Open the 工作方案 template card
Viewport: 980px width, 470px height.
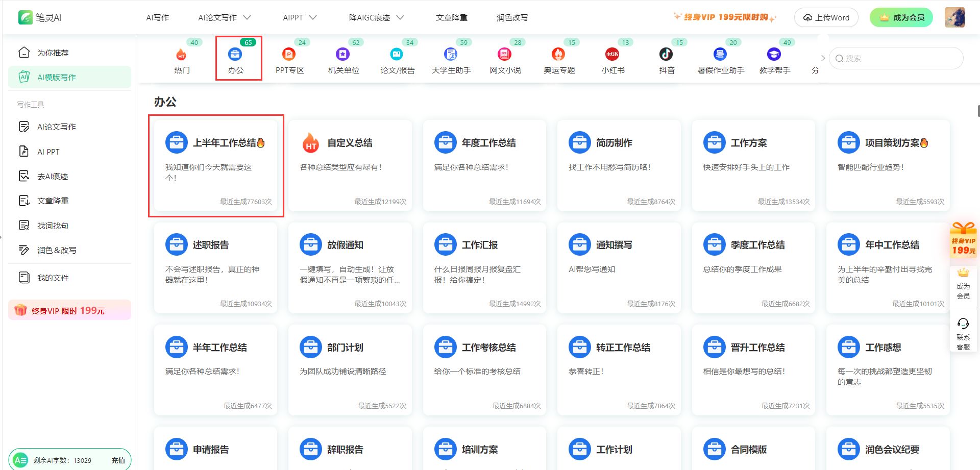[x=754, y=165]
